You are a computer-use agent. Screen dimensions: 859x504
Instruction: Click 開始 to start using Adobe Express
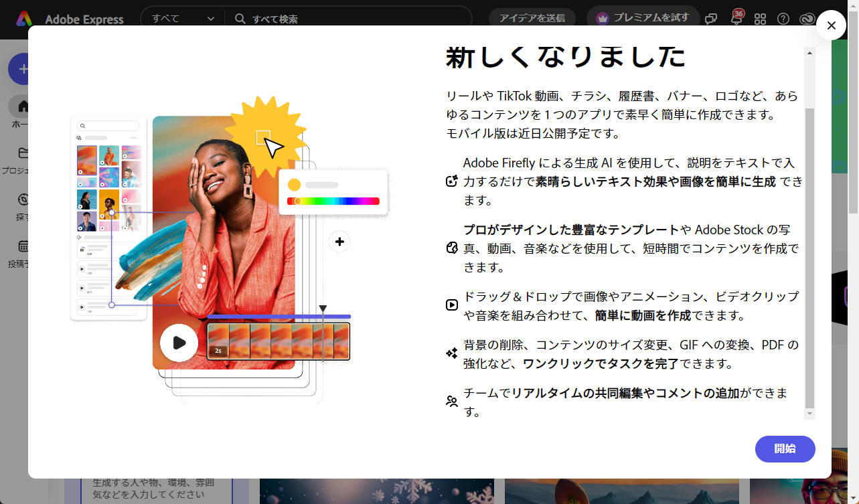point(785,449)
